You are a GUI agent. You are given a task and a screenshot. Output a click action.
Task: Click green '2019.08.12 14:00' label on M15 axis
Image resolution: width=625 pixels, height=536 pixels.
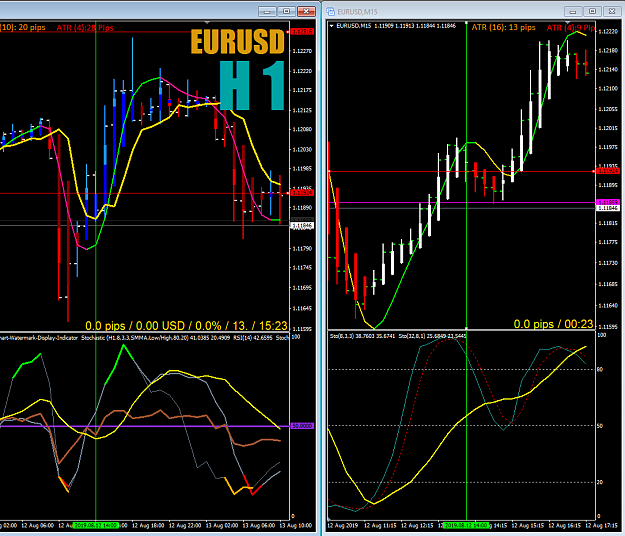[x=466, y=526]
